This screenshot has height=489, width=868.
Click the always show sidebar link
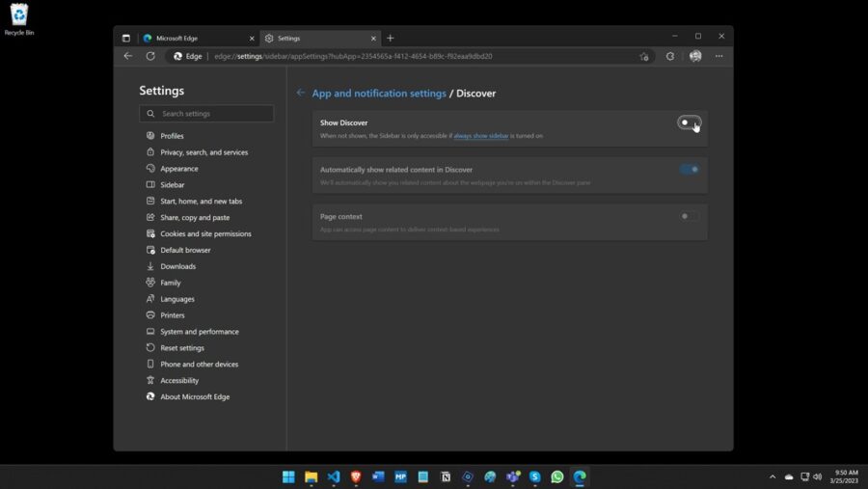tap(480, 136)
